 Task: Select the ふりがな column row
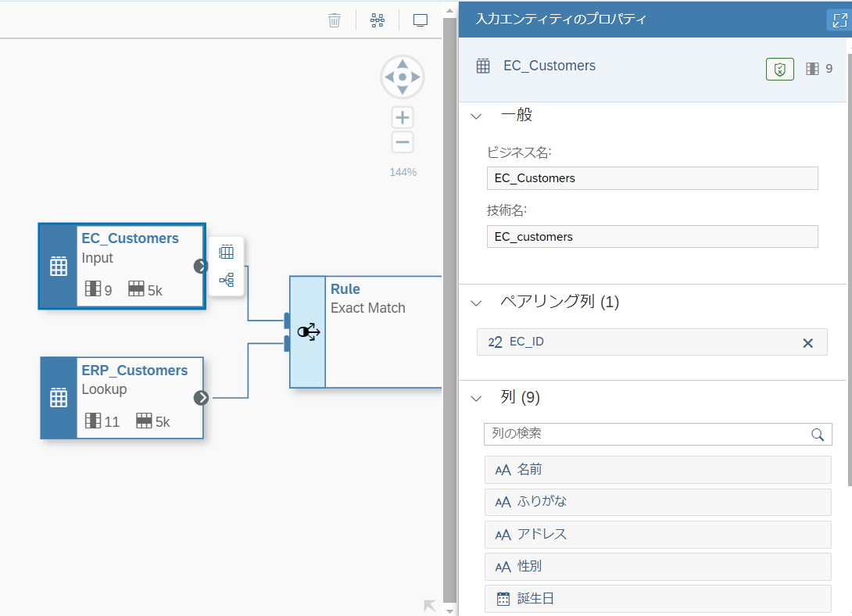[658, 502]
